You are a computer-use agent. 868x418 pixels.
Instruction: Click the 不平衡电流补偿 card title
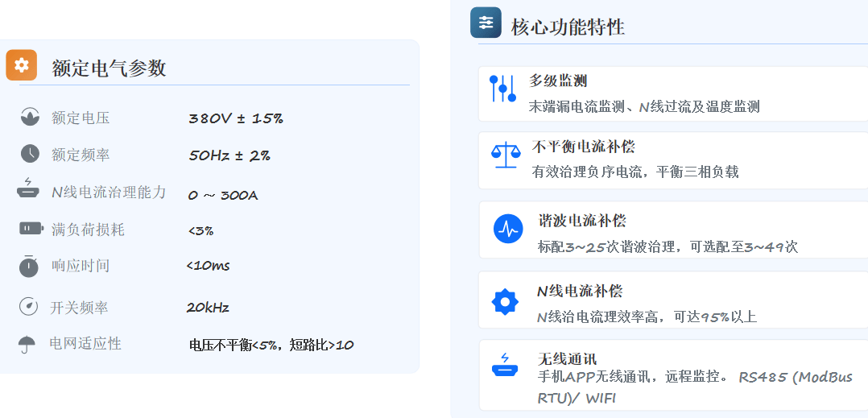pos(584,147)
